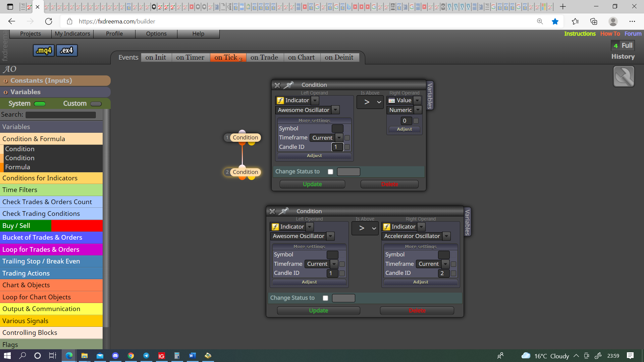Open File Explorer from taskbar
The image size is (644, 362).
[x=85, y=356]
